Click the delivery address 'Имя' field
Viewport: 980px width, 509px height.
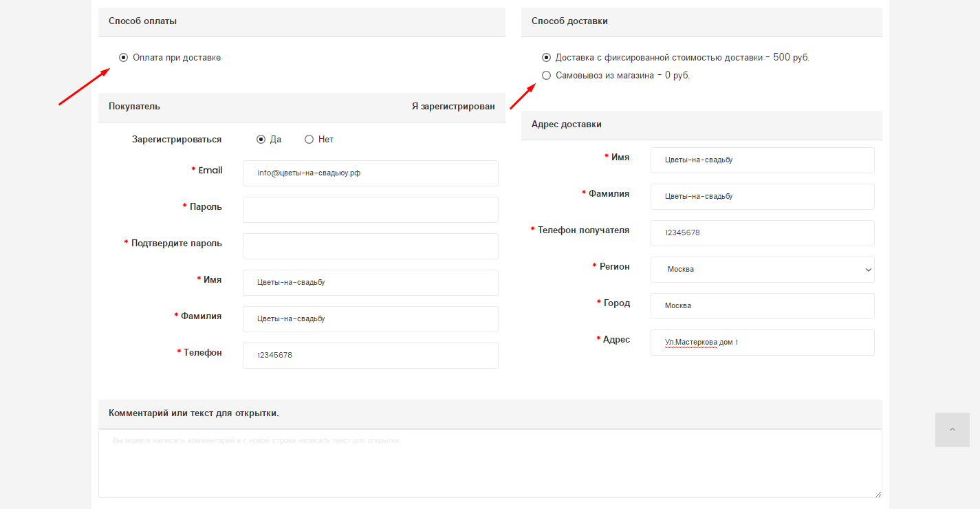pyautogui.click(x=762, y=160)
